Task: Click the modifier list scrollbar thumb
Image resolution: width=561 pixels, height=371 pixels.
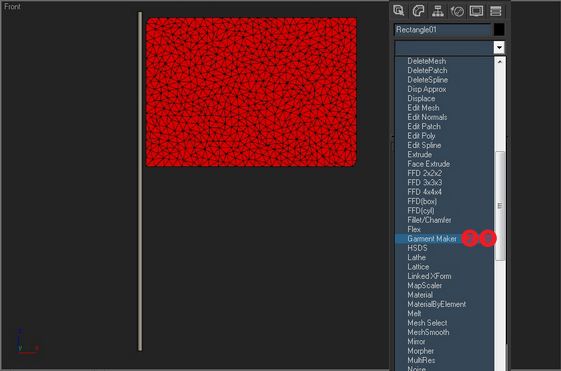Action: 500,206
